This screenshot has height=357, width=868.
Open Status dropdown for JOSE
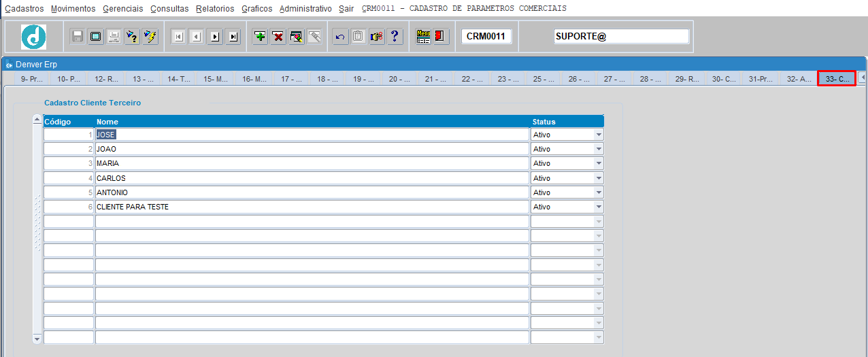click(x=599, y=135)
